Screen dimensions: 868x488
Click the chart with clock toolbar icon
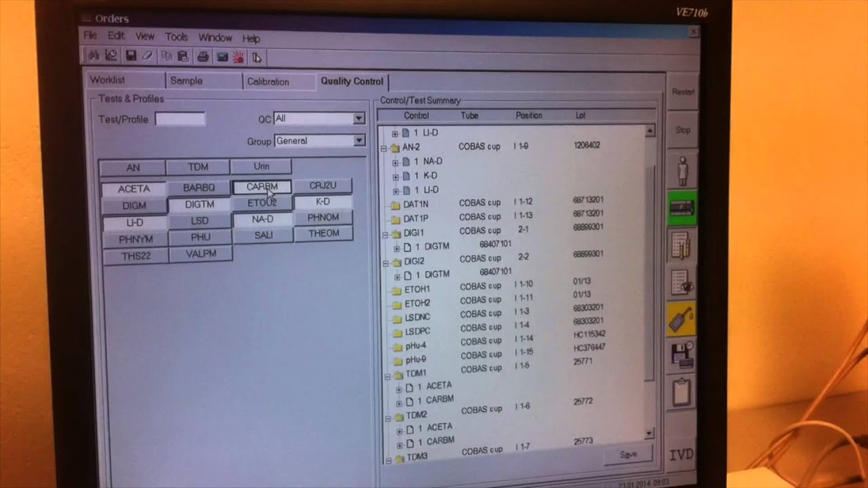coord(111,56)
